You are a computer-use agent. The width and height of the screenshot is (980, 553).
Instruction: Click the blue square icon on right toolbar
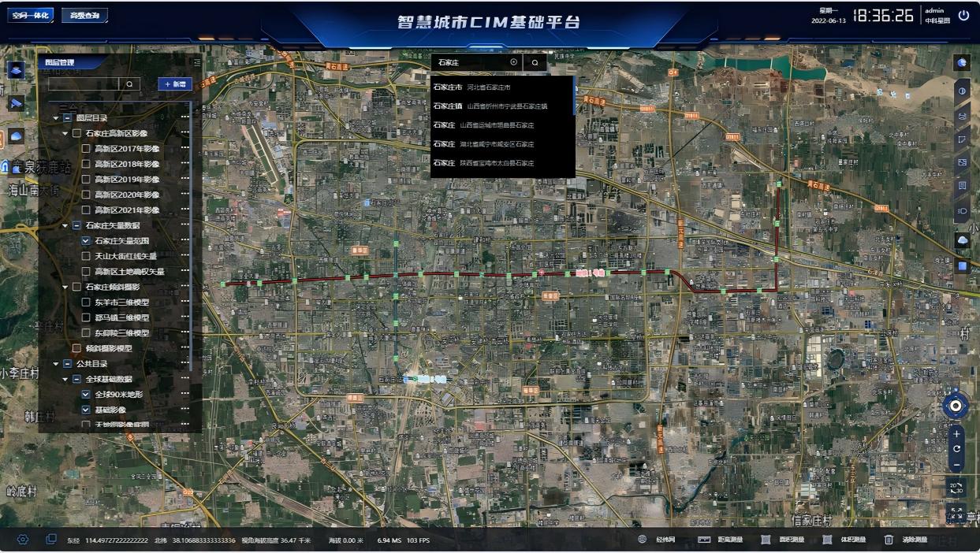tap(962, 266)
